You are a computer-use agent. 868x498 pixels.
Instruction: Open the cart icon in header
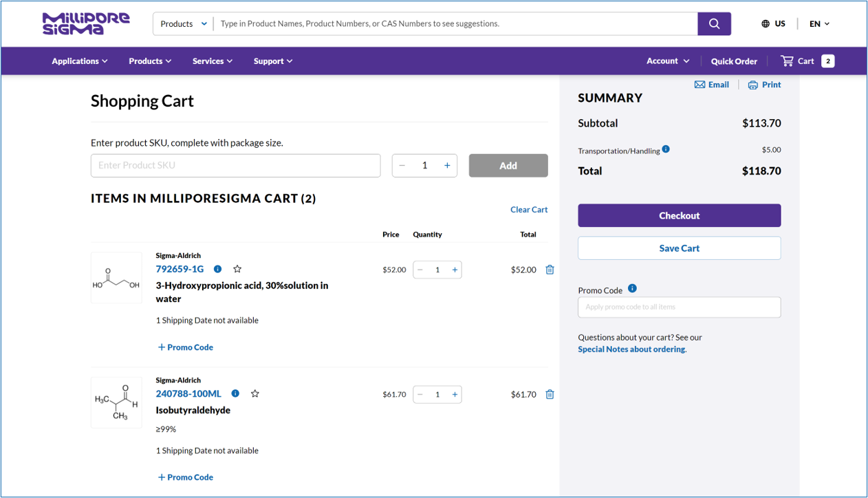(x=788, y=61)
